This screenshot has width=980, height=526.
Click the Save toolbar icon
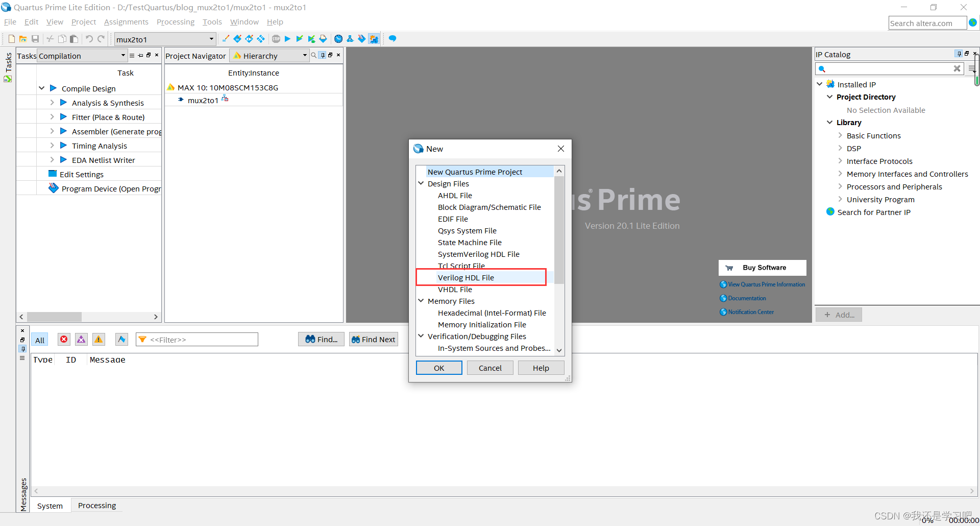[x=35, y=39]
